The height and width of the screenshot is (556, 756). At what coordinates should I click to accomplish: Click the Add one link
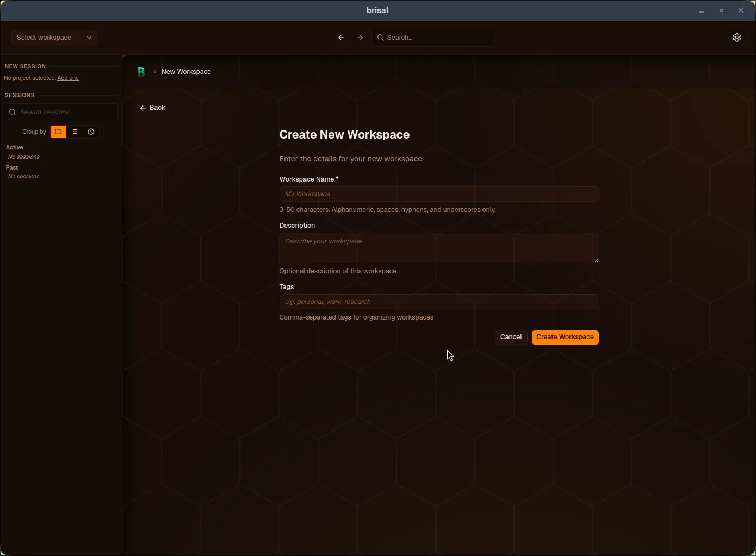[x=68, y=78]
